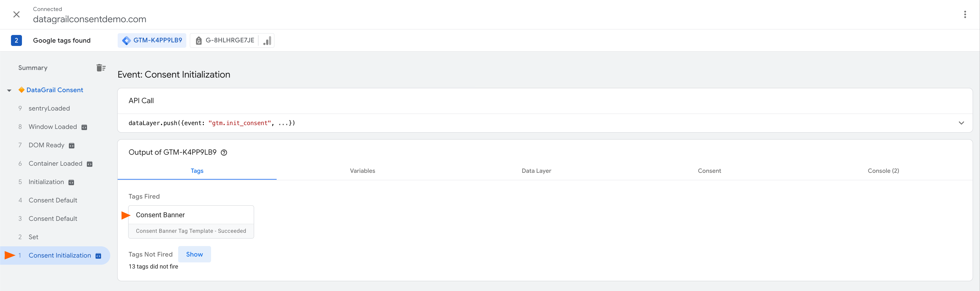
Task: Click the dataLayer.push gtm.init_consent code line
Action: point(212,123)
